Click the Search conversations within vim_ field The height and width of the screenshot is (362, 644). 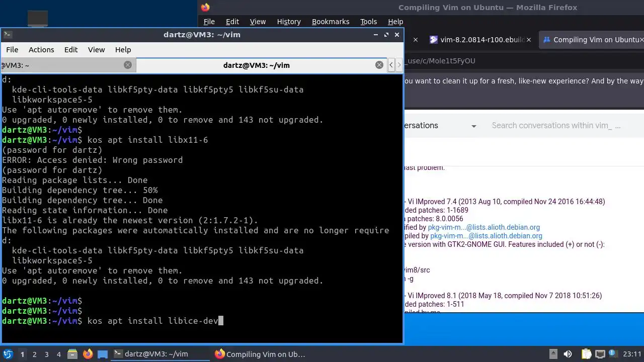(x=556, y=126)
